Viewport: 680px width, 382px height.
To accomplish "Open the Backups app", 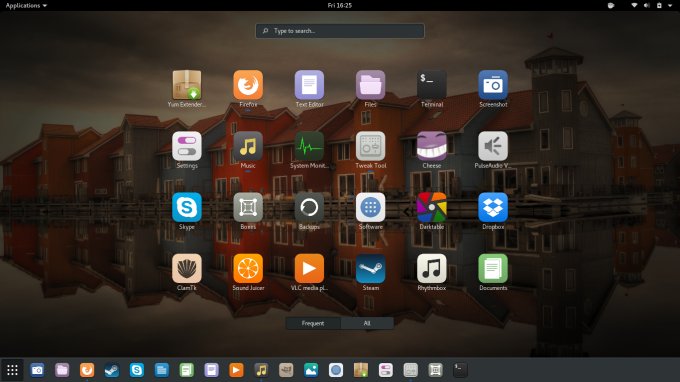I will (309, 207).
